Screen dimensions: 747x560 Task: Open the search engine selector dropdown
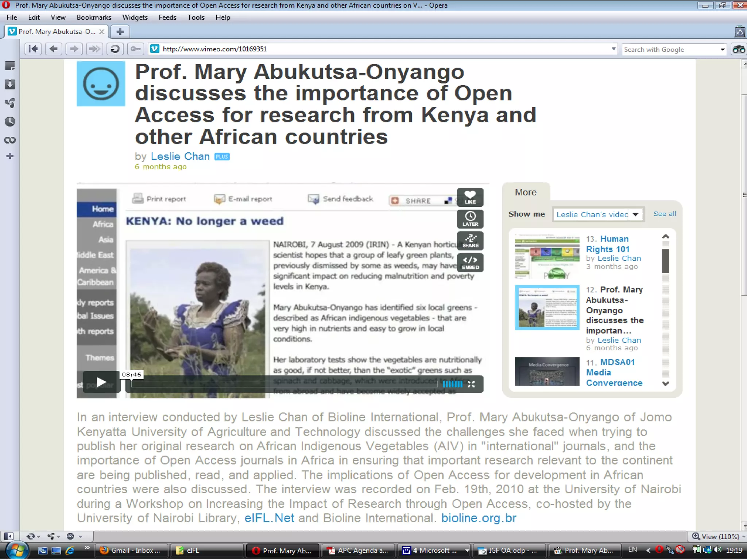click(x=722, y=50)
